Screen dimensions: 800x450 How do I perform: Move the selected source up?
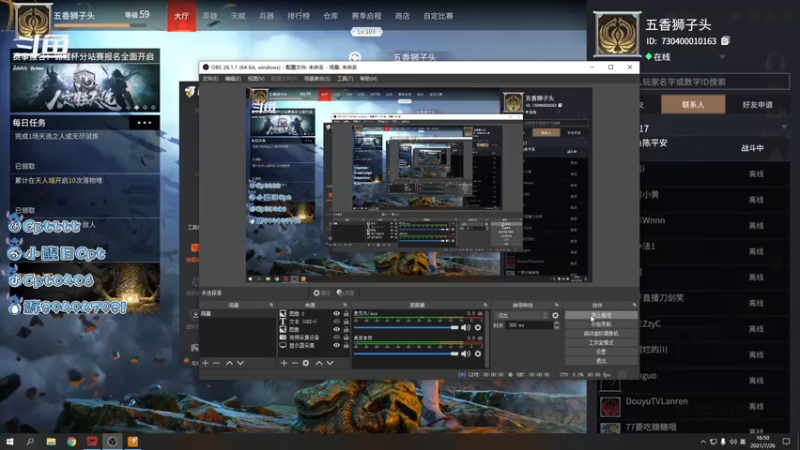[319, 363]
